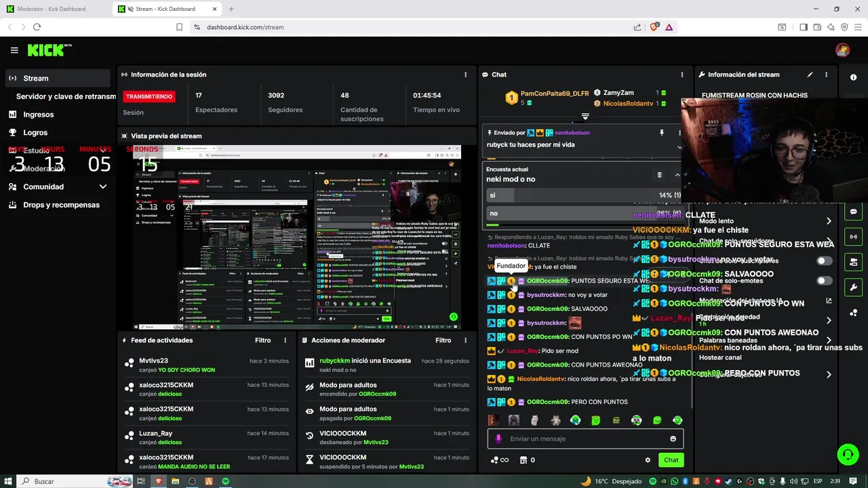Screen dimensions: 868x488
Task: Click the weather 16°C Despejado widget
Action: pos(610,481)
